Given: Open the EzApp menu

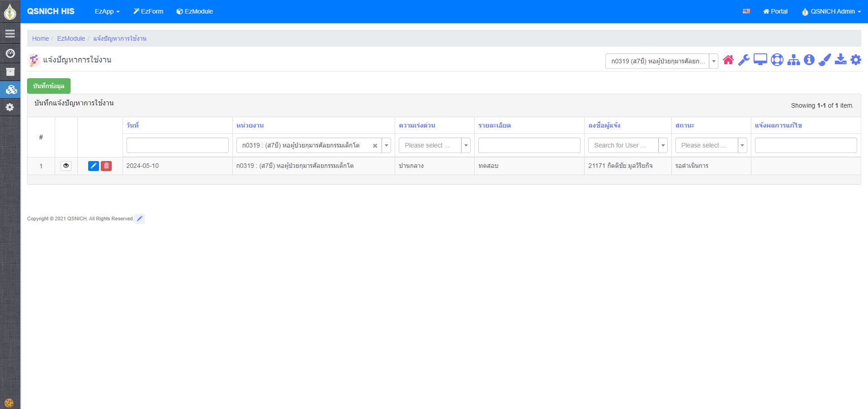Looking at the screenshot, I should 107,11.
